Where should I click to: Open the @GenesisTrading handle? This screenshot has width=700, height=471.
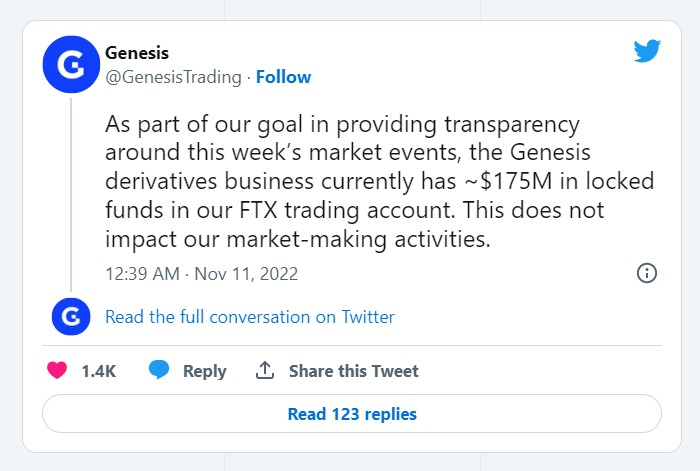(173, 77)
